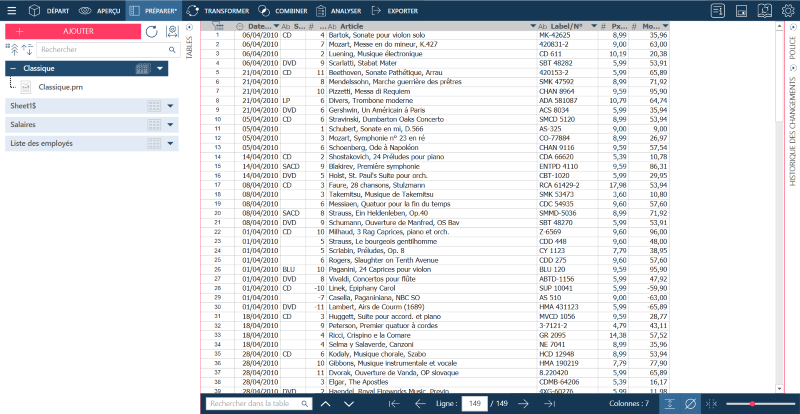Find the previous match with the up chevron
This screenshot has width=800, height=414.
coord(326,404)
